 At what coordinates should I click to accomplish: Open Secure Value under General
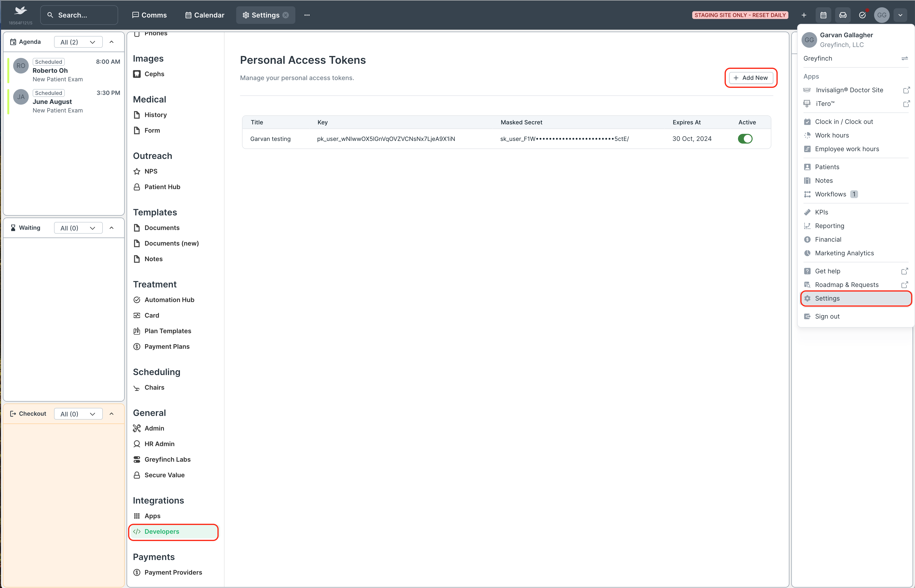(164, 475)
